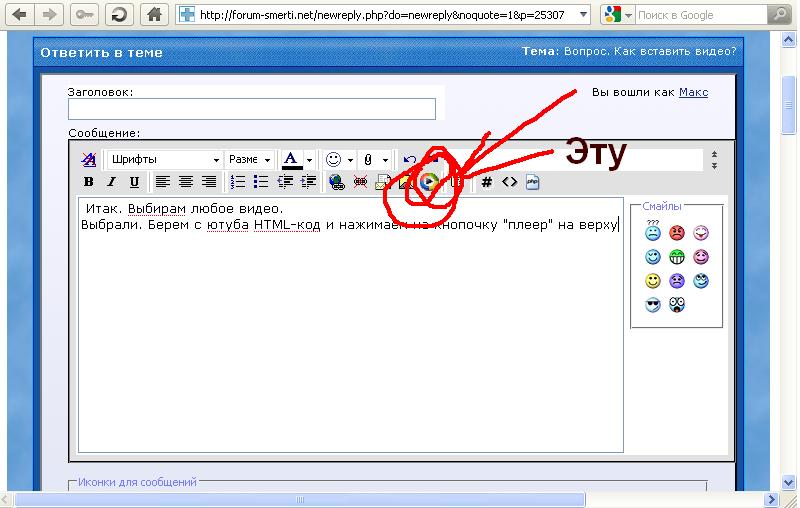Open the font size dropdown
This screenshot has height=508, width=800.
coord(249,160)
